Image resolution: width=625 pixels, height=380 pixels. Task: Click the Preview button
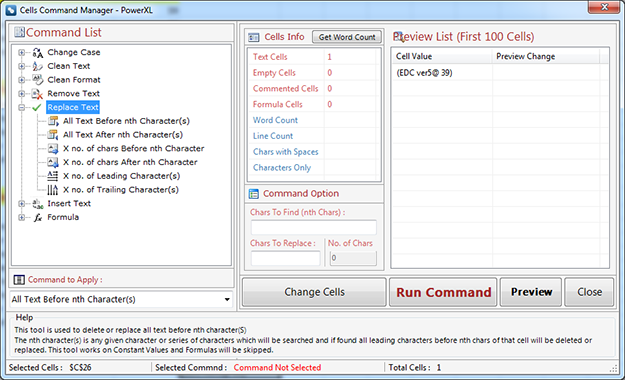[x=531, y=292]
